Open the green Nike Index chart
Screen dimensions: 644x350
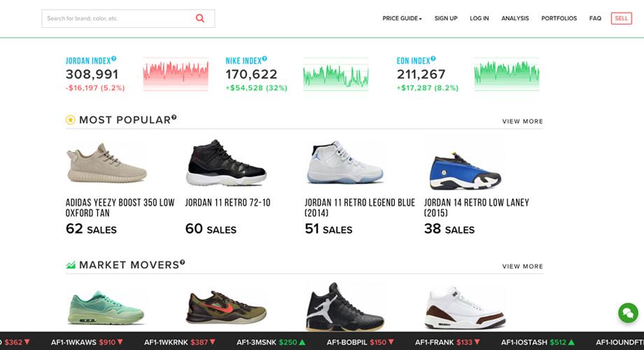[336, 74]
